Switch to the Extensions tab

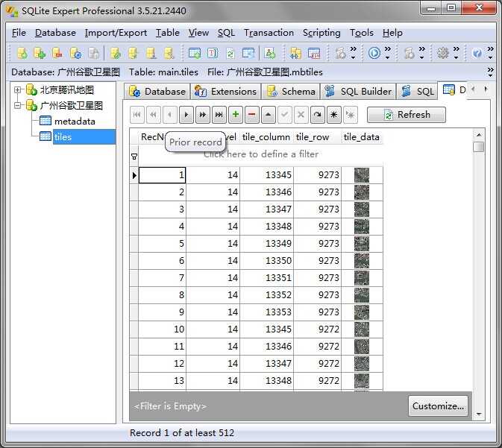tap(226, 92)
